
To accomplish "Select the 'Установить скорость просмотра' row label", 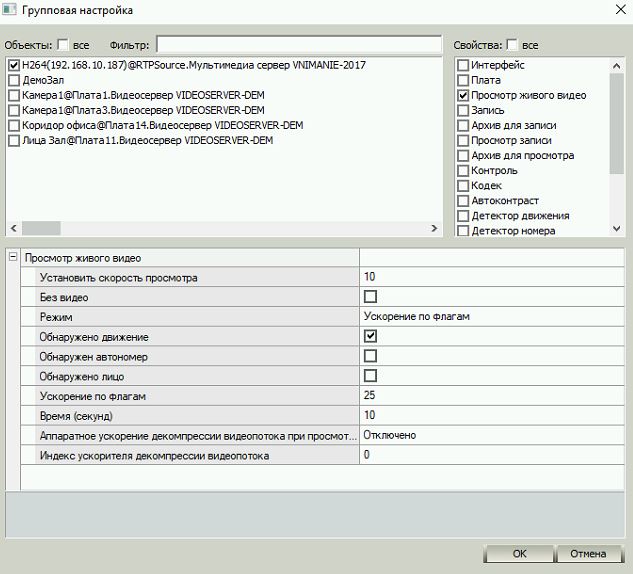I will coord(118,278).
